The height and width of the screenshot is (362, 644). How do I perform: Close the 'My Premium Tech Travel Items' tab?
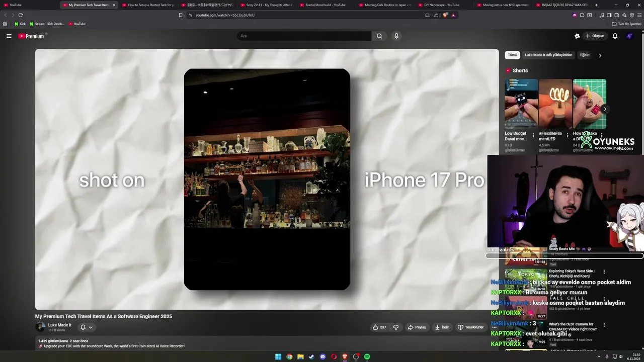click(114, 5)
